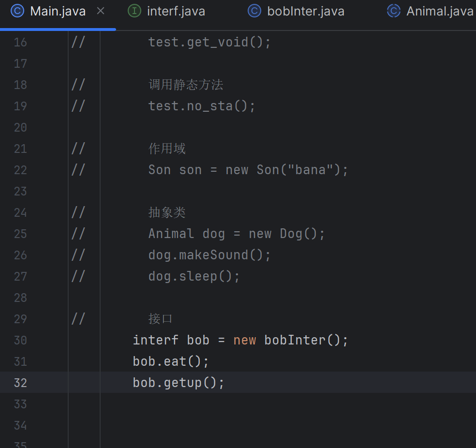Switch to the interf.java tab
The width and height of the screenshot is (476, 448).
coord(167,11)
